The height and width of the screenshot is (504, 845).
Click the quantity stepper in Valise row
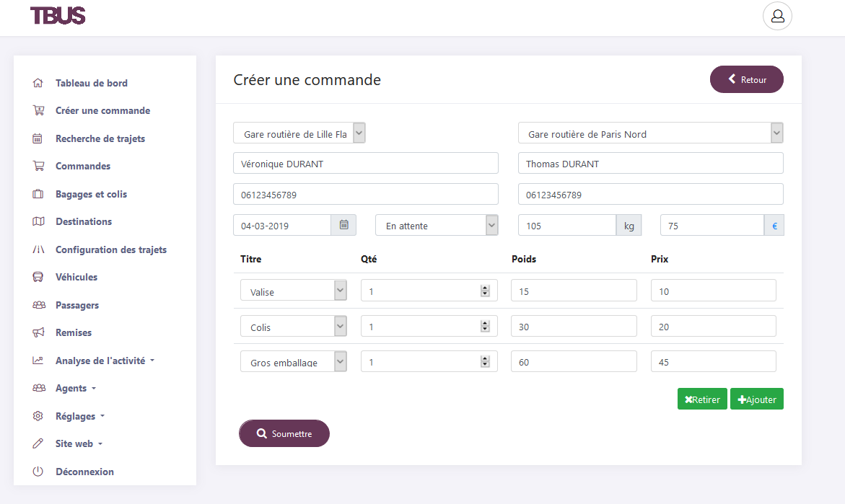click(485, 291)
